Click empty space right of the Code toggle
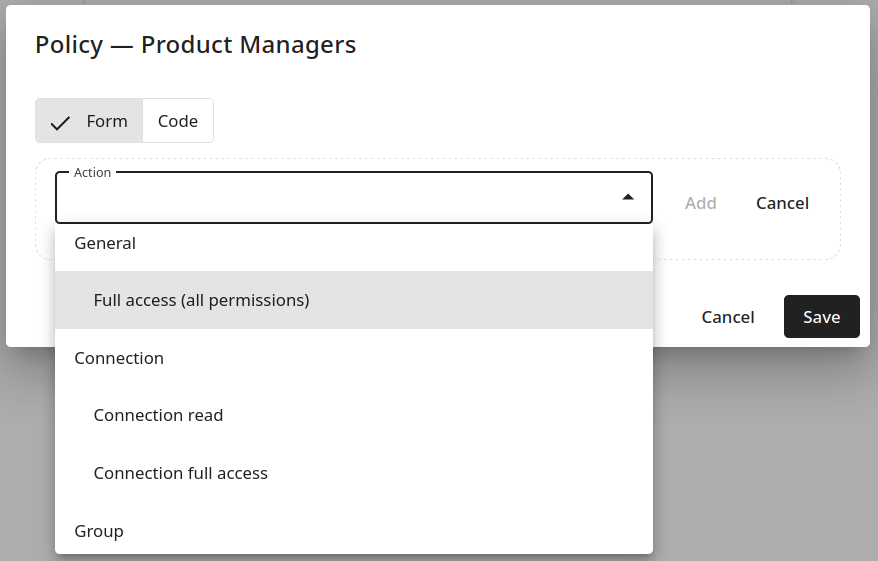The image size is (878, 561). click(500, 121)
